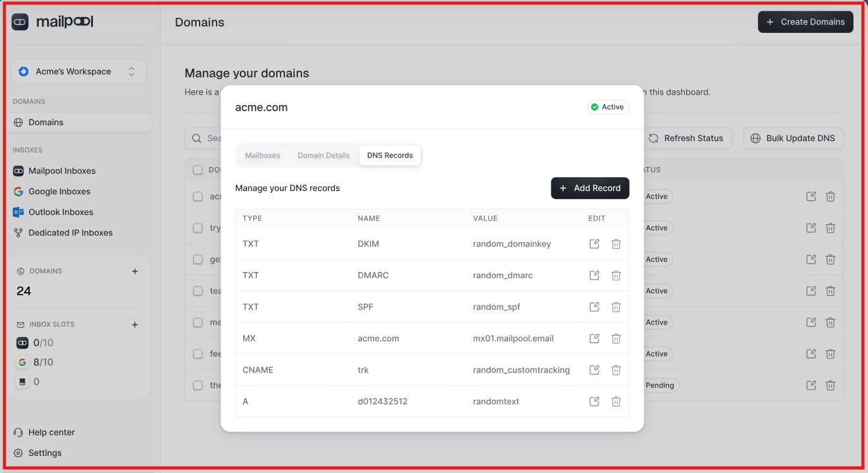Add more Inbox Slots via the plus control
The image size is (868, 473).
tap(135, 325)
